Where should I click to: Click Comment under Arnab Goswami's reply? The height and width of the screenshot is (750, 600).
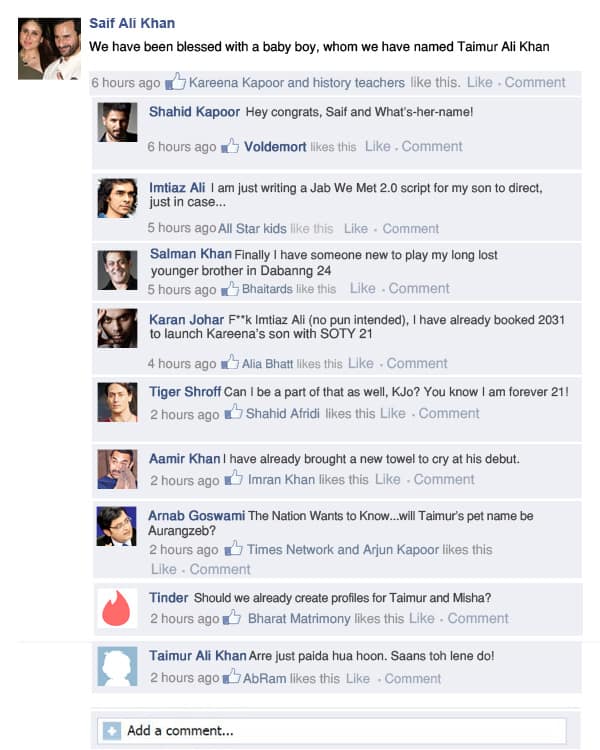[220, 569]
